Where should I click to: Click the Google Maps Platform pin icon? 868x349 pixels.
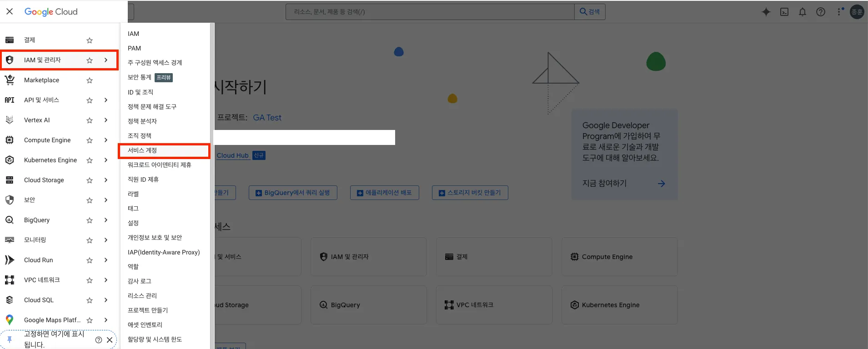pyautogui.click(x=10, y=320)
